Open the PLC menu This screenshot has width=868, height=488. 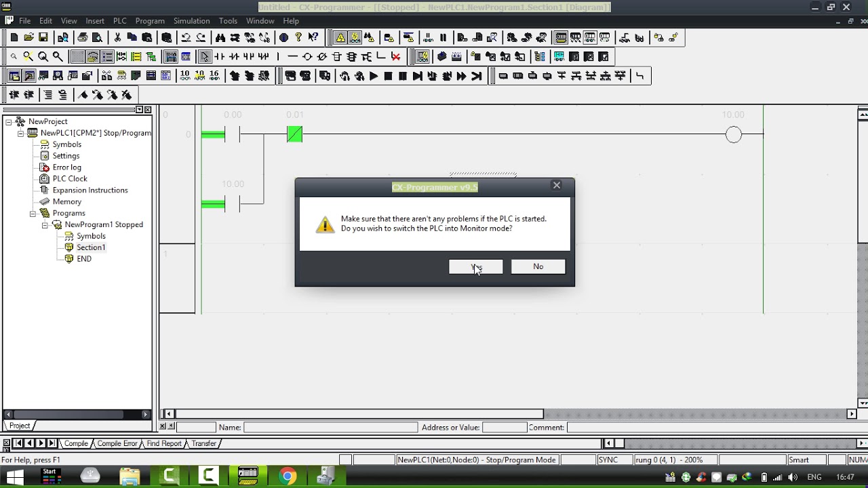[x=119, y=21]
